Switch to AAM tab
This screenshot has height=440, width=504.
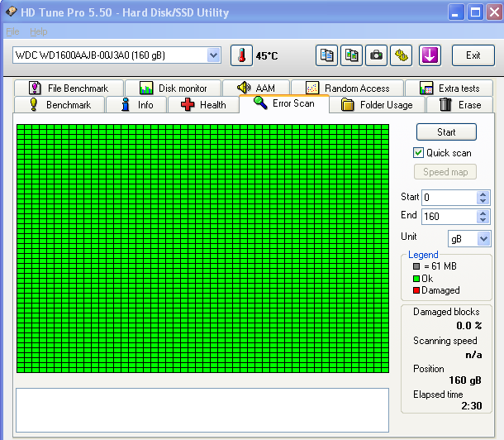click(256, 88)
